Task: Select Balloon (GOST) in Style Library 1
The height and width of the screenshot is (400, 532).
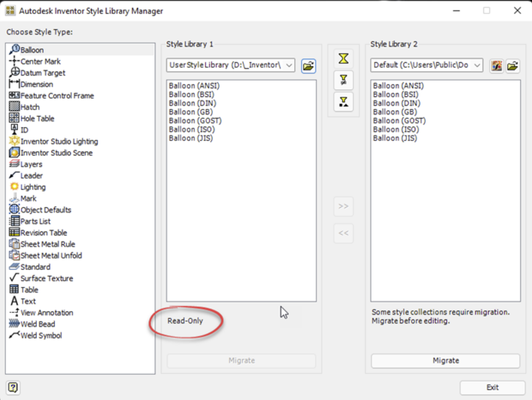Action: 195,120
